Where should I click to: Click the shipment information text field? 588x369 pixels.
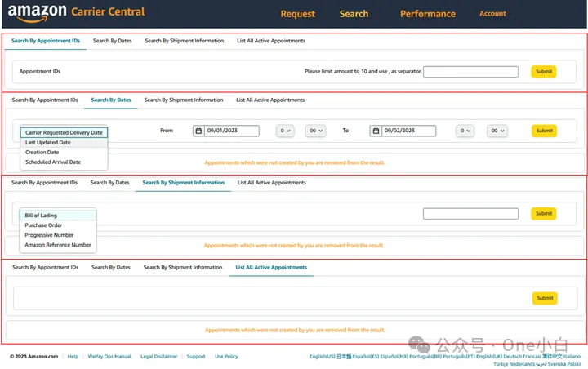coord(470,214)
